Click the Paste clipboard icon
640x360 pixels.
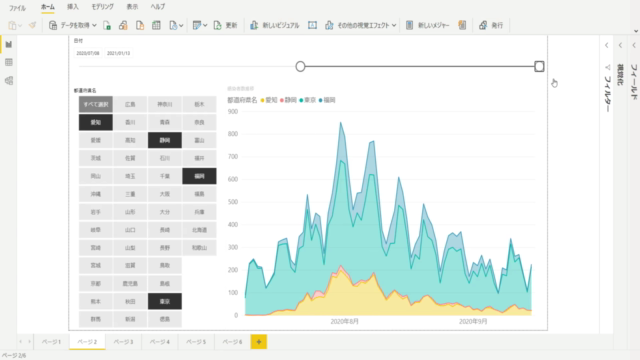(12, 25)
